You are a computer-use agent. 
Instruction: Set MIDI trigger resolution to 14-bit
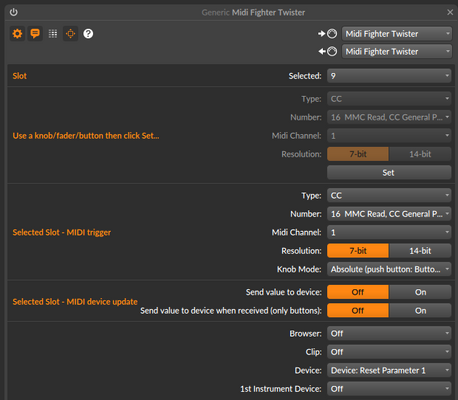pyautogui.click(x=420, y=251)
